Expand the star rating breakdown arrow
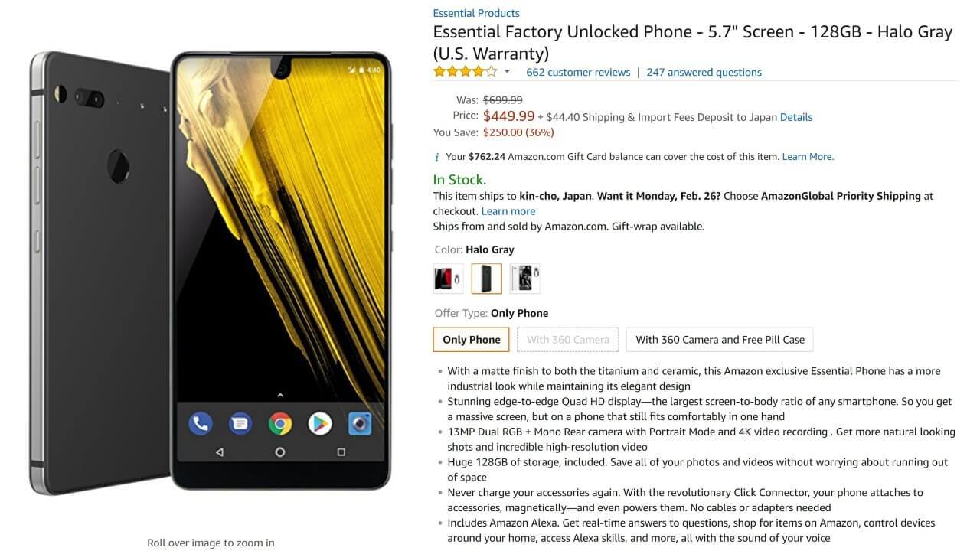Screen dimensions: 980x551 click(507, 72)
